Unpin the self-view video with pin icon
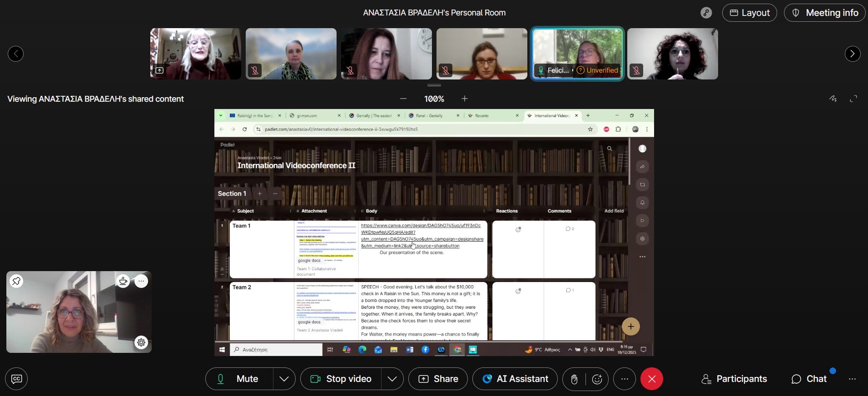This screenshot has width=868, height=396. click(16, 281)
